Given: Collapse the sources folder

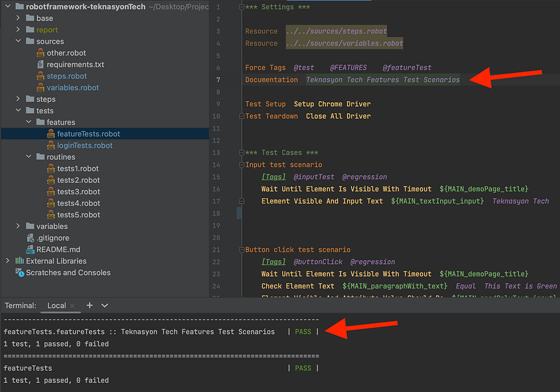Looking at the screenshot, I should (18, 41).
